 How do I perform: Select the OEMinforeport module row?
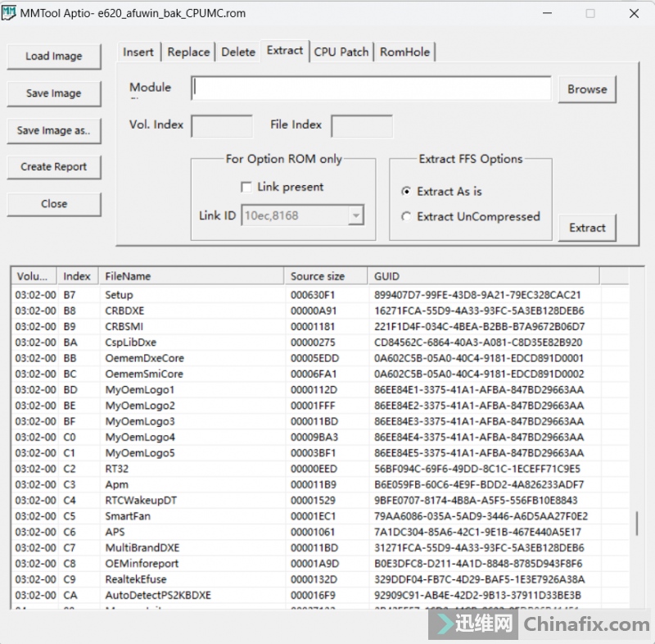pos(320,564)
